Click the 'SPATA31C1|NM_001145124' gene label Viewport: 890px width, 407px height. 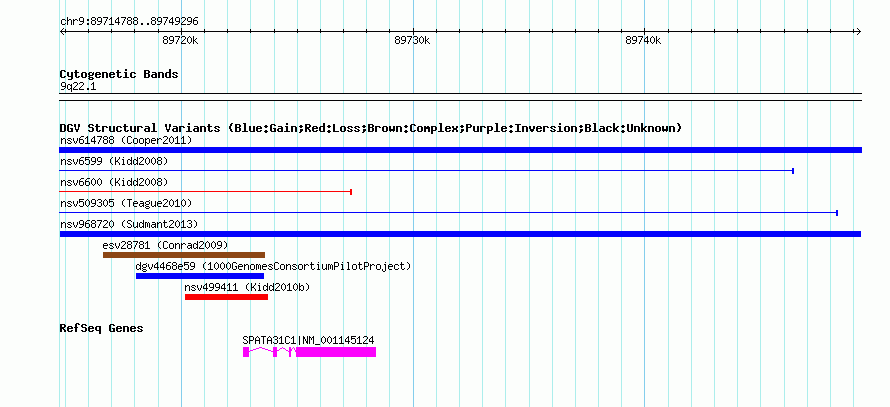(308, 340)
